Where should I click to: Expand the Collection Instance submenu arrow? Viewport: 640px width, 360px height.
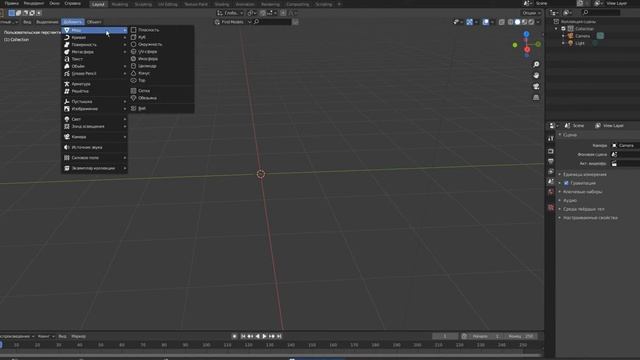[x=125, y=168]
